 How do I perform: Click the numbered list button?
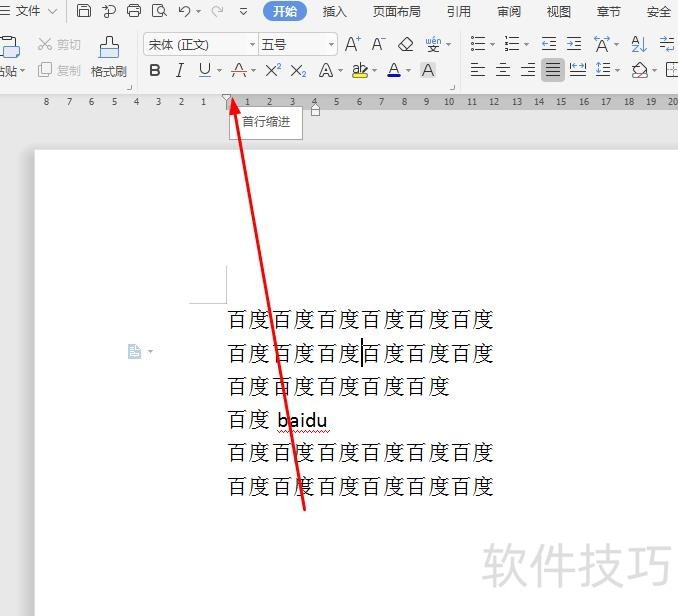coord(512,44)
